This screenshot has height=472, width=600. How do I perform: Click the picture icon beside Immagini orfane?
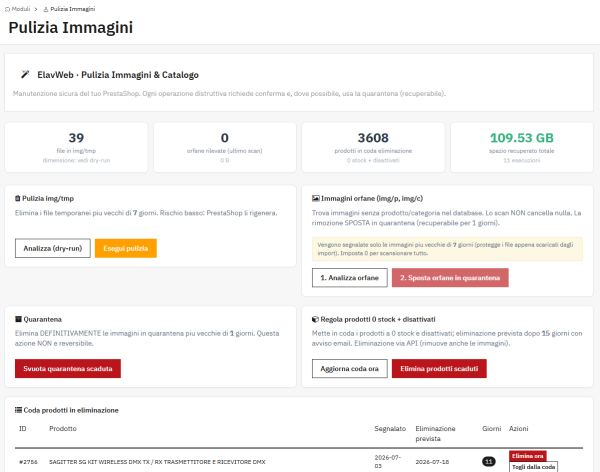[x=316, y=198]
